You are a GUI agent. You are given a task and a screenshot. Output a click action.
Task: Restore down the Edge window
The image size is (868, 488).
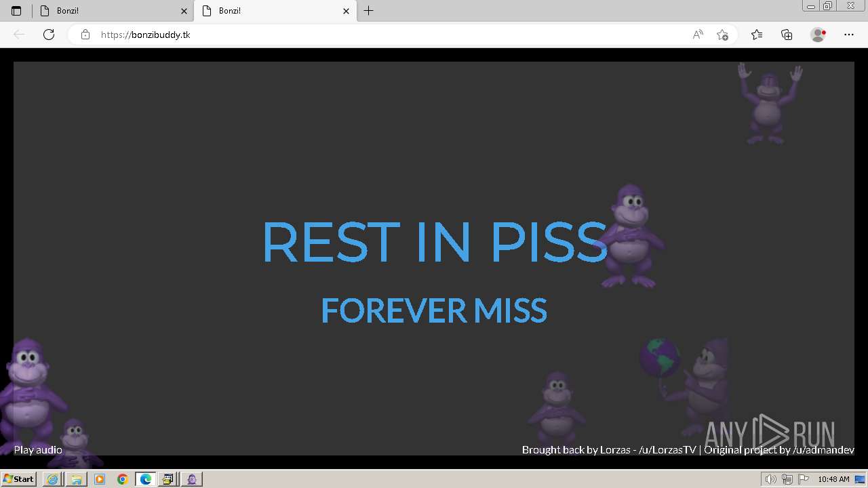coord(828,6)
